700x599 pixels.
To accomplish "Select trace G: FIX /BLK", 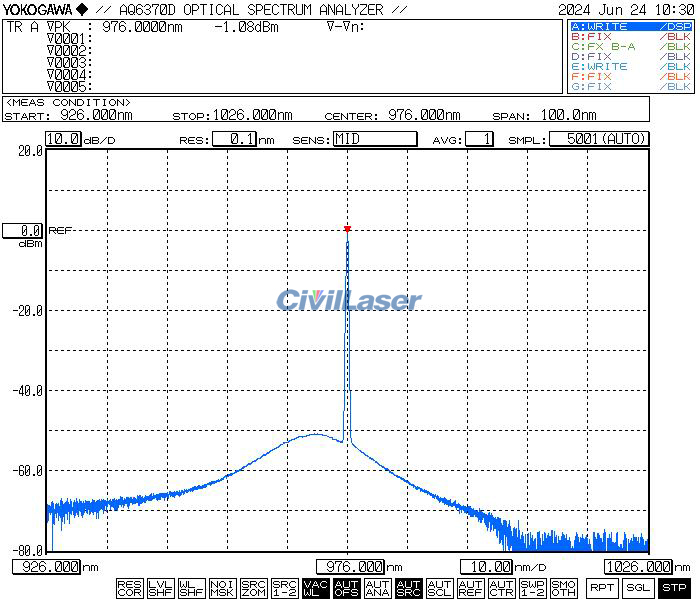I will pyautogui.click(x=631, y=86).
